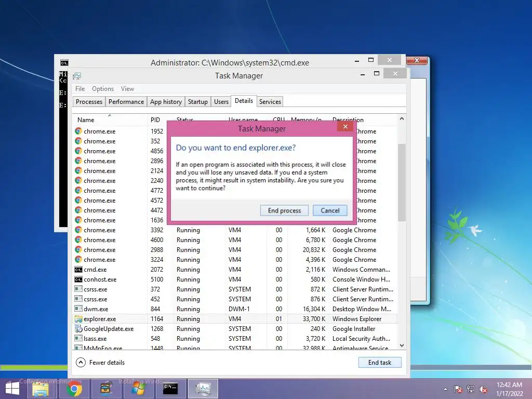Click the conhost.exe process icon
The width and height of the screenshot is (532, 399).
pyautogui.click(x=78, y=280)
